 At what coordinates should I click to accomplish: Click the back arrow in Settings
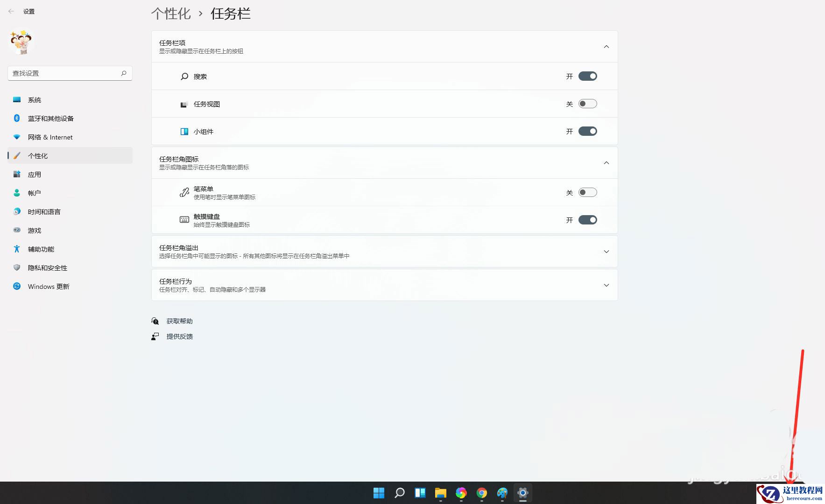[11, 11]
